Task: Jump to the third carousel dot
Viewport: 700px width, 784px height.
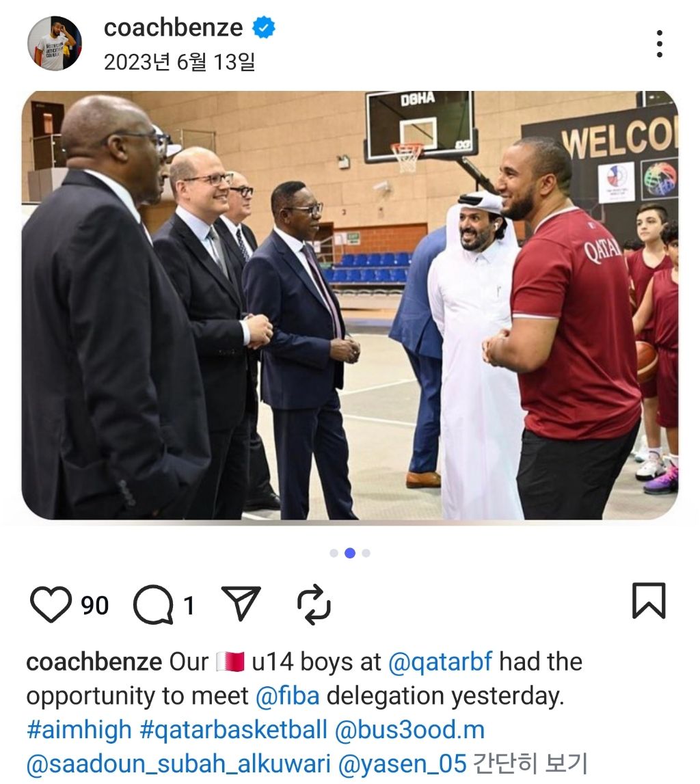Action: pos(366,553)
